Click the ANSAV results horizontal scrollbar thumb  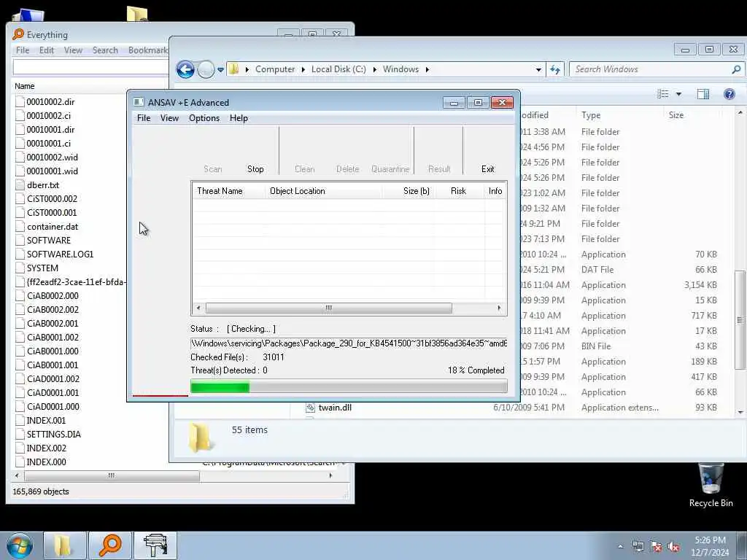pyautogui.click(x=329, y=308)
